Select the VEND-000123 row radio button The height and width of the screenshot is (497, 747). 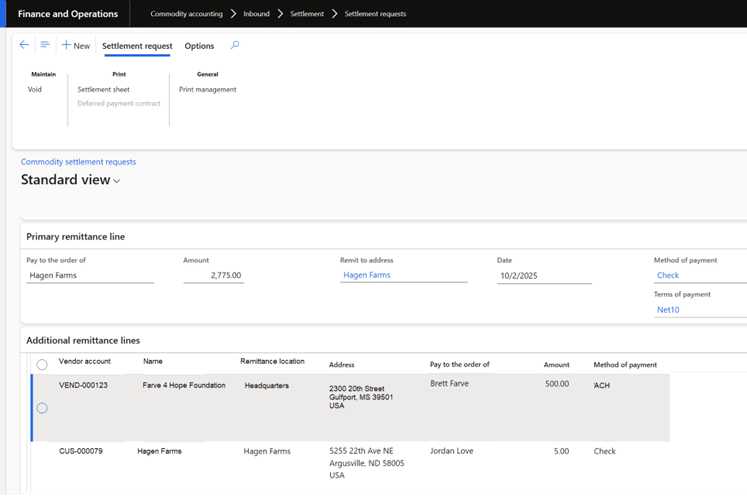[42, 408]
